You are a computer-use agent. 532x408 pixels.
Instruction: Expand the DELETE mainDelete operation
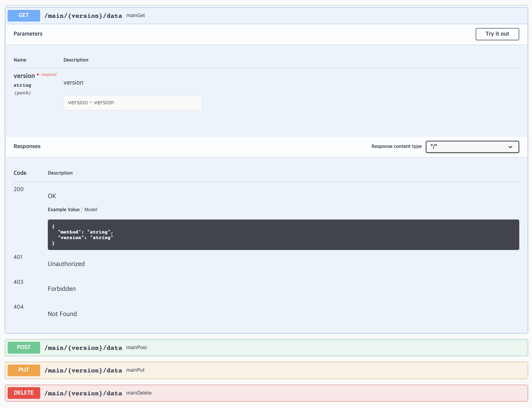click(305, 393)
